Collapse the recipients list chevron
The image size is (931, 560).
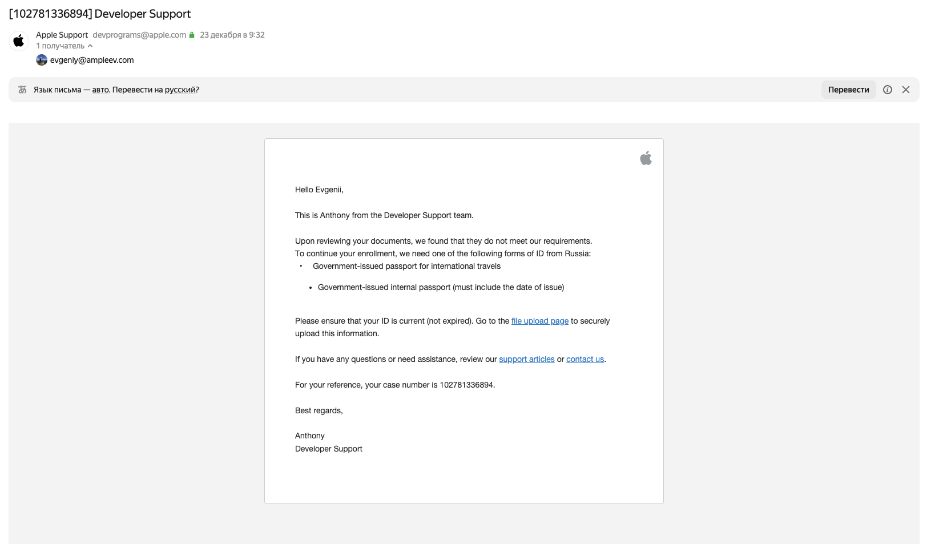click(90, 46)
